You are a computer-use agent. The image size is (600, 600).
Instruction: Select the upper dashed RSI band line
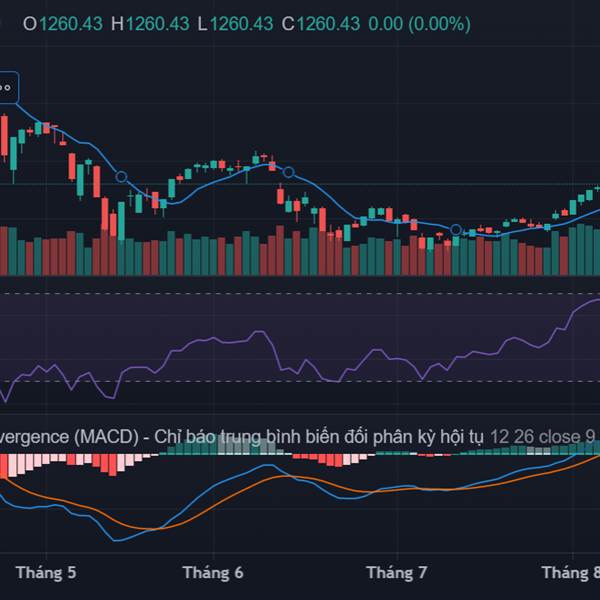coord(300,294)
